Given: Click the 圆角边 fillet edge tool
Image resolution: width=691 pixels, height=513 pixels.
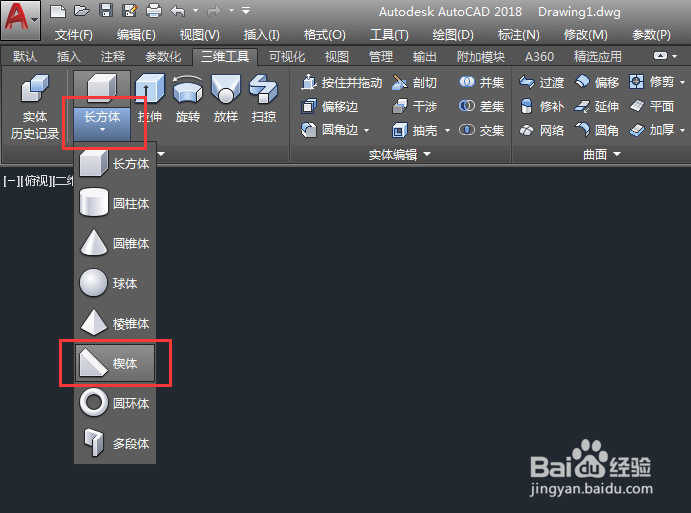Looking at the screenshot, I should [329, 130].
